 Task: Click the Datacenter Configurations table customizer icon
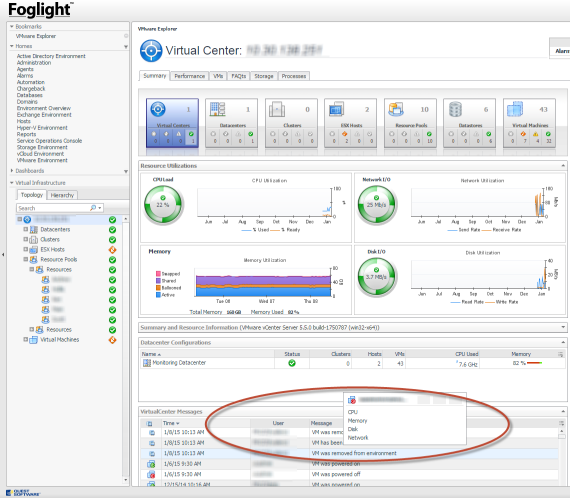coord(561,354)
